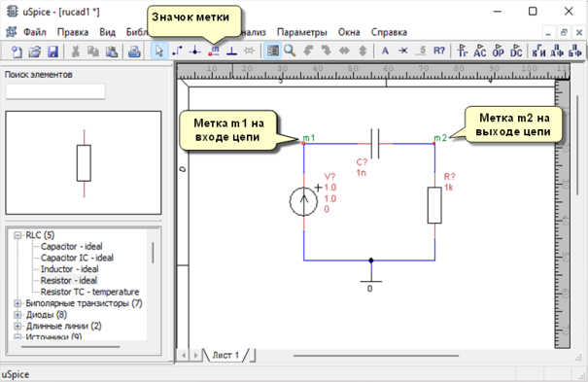Viewport: 588px width, 382px height.
Task: Select the m1 node label
Action: coord(309,138)
